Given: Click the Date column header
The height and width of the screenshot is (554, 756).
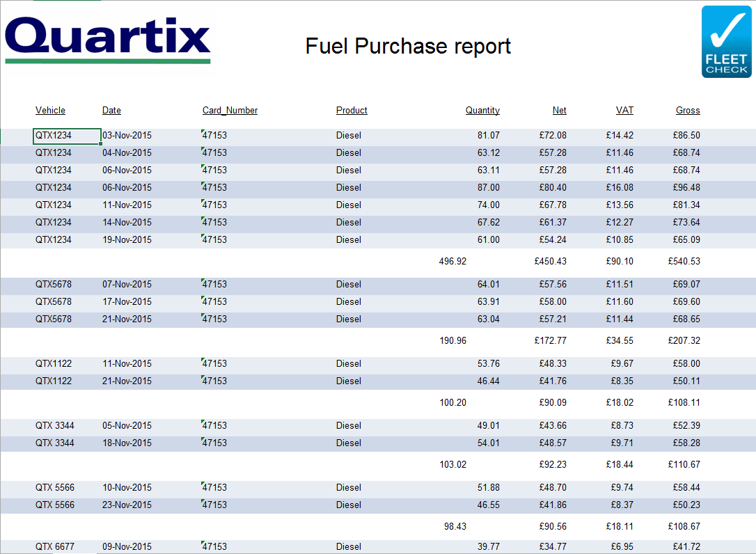Looking at the screenshot, I should click(x=111, y=110).
